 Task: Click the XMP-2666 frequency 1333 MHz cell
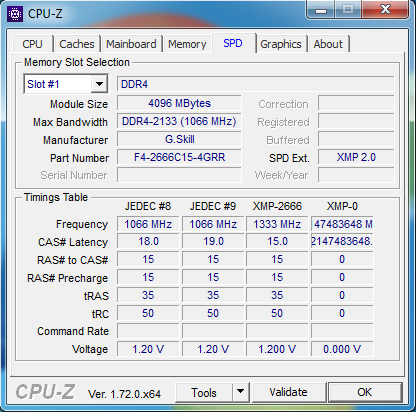click(x=277, y=224)
